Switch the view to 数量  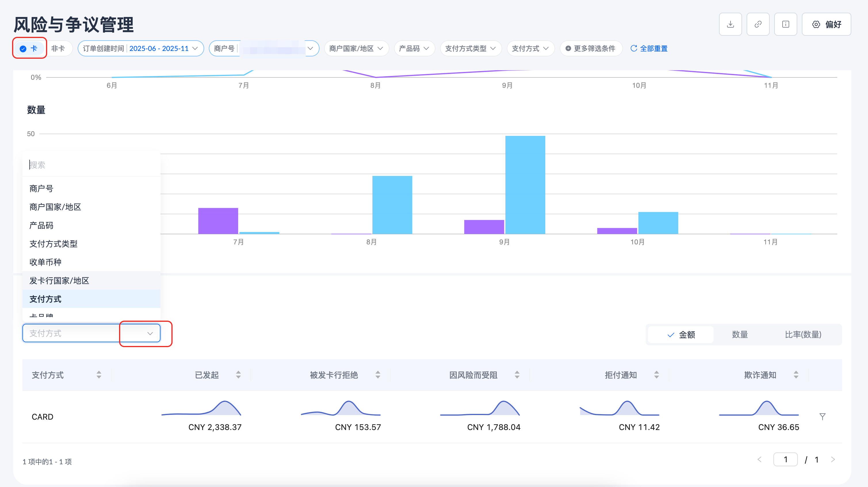pyautogui.click(x=740, y=334)
